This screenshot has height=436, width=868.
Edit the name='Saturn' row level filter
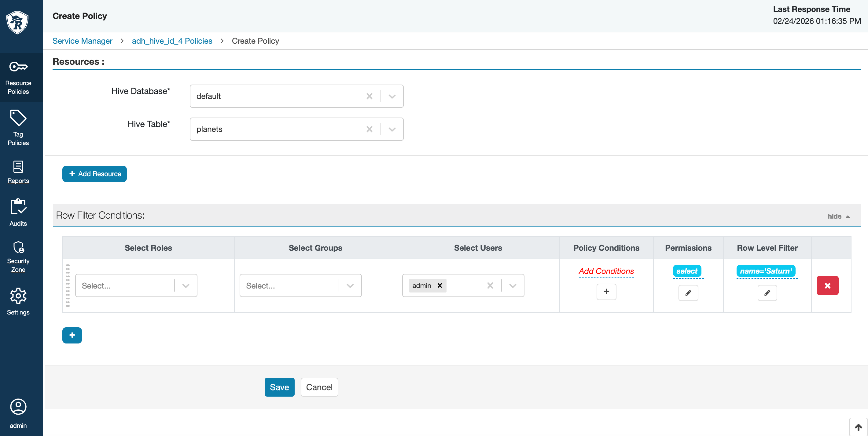[x=767, y=293]
